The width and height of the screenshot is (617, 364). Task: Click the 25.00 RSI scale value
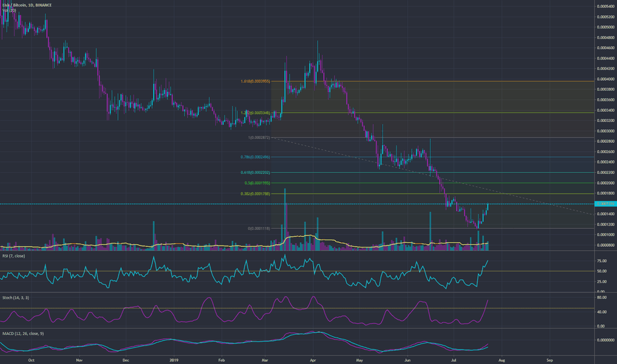602,282
